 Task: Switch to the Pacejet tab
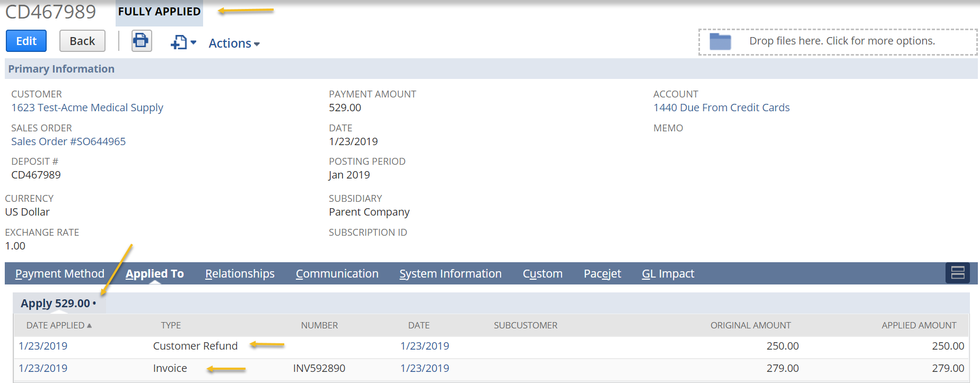click(x=602, y=273)
